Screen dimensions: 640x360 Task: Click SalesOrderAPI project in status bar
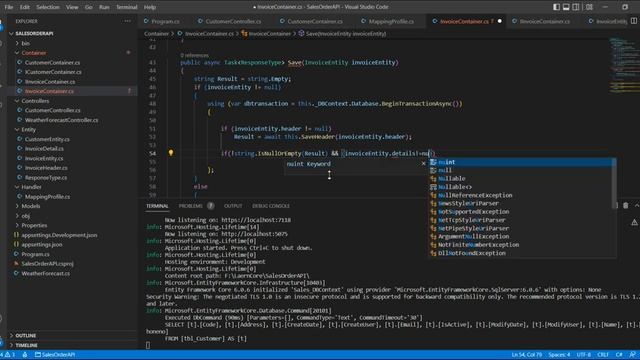[x=55, y=355]
